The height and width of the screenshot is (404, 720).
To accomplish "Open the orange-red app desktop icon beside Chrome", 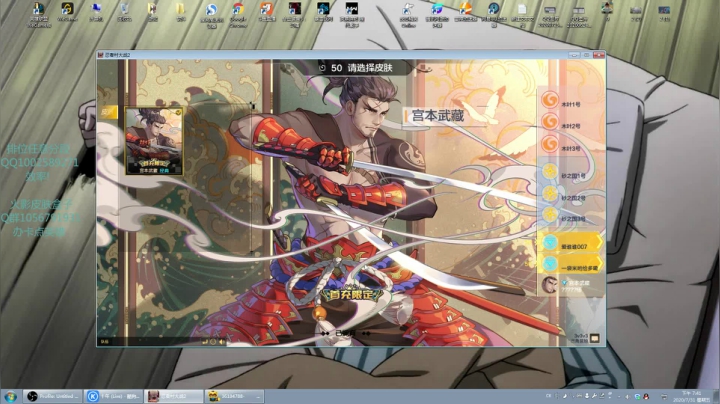I will point(266,12).
